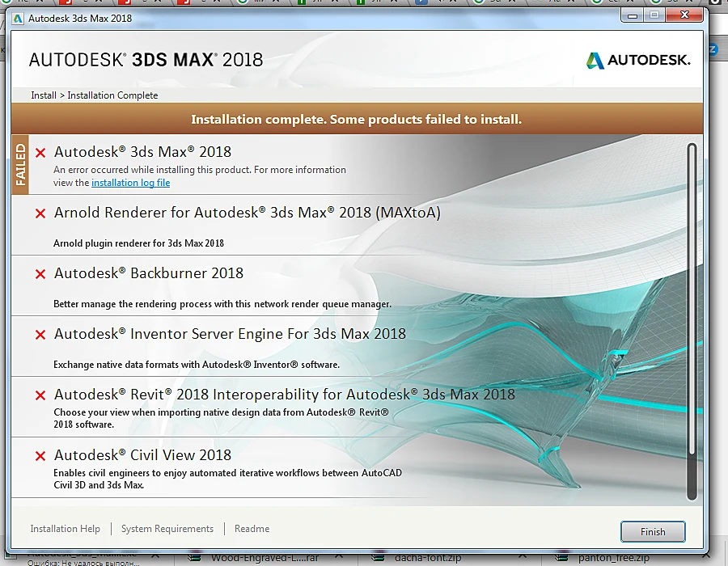
Task: Click the FAILED side label
Action: point(20,165)
